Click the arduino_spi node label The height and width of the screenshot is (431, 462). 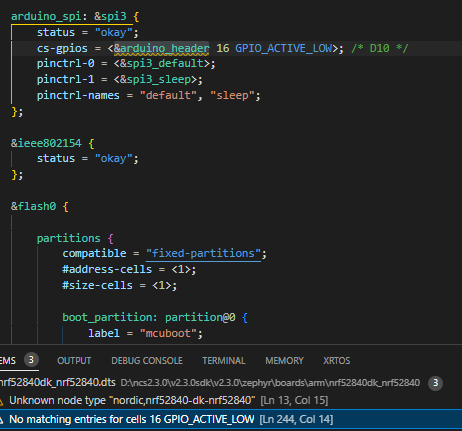[x=46, y=16]
